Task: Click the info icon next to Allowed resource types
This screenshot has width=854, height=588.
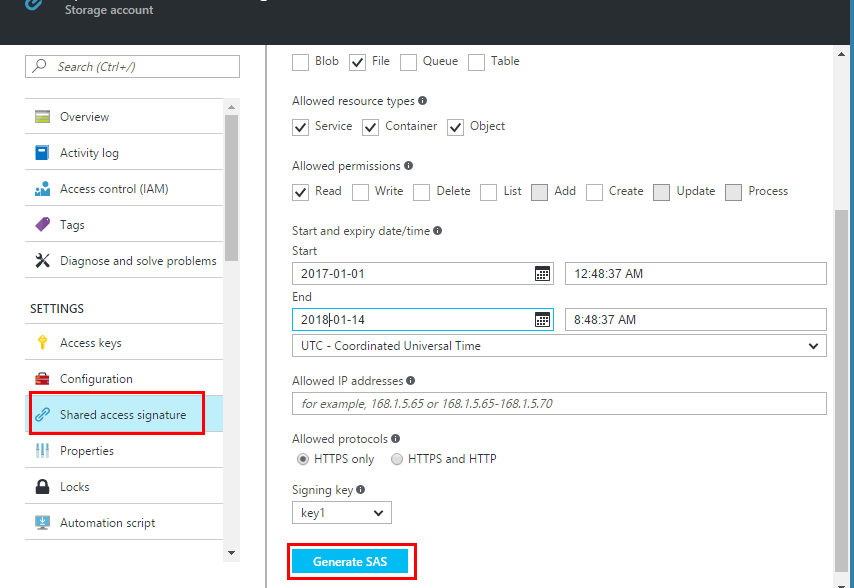Action: point(423,101)
